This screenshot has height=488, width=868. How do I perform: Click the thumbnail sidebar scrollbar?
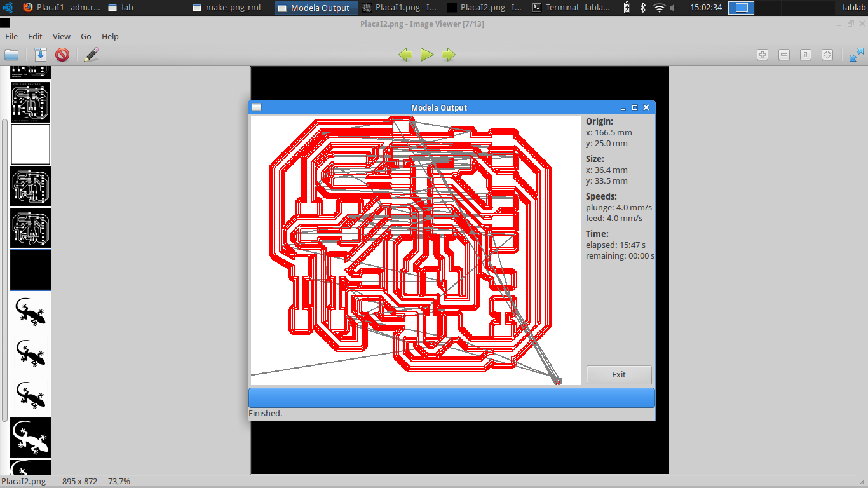click(5, 270)
